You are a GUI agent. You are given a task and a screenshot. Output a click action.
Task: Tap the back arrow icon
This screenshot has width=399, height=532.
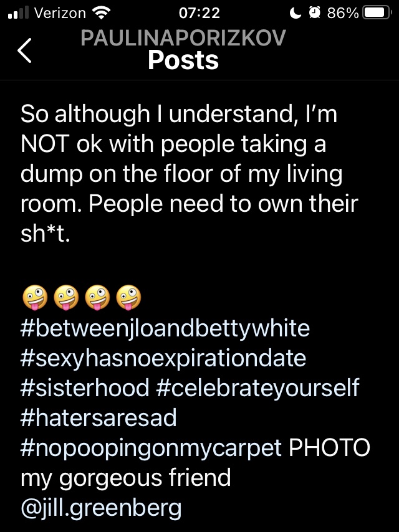click(x=25, y=50)
